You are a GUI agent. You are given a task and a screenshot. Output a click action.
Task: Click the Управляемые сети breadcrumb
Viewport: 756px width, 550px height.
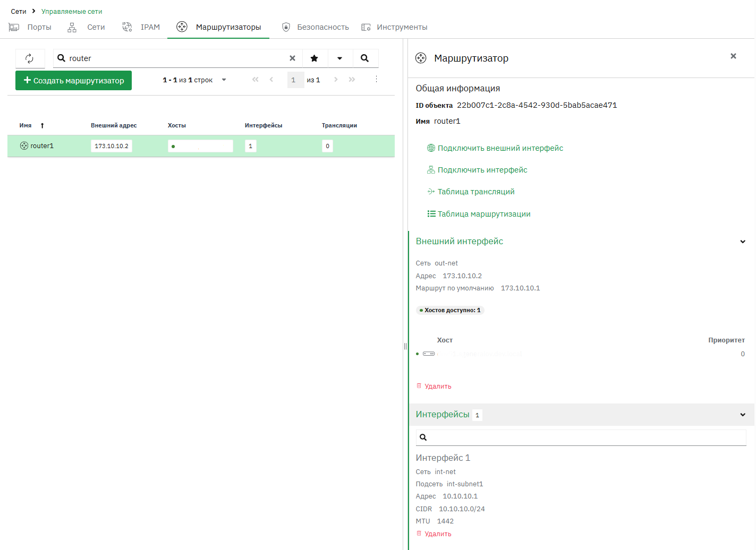[72, 12]
